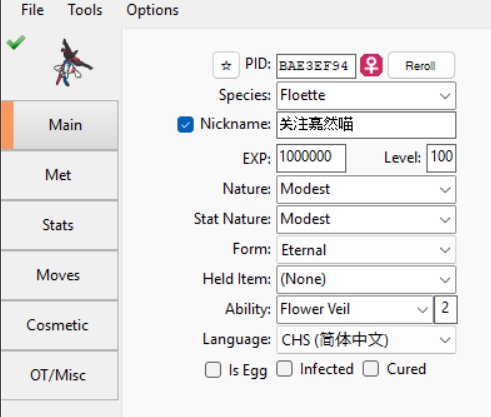The height and width of the screenshot is (417, 491).
Task: Uncheck the Nickname checkbox
Action: point(185,124)
